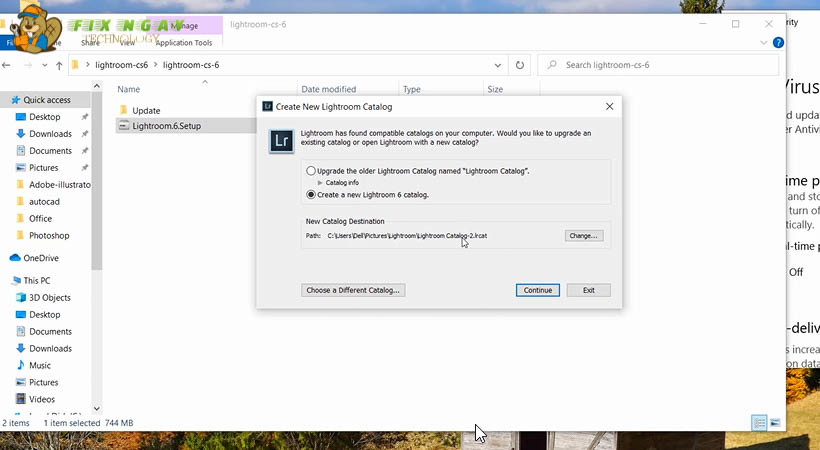Switch to large icons view
The width and height of the screenshot is (820, 450).
point(775,423)
